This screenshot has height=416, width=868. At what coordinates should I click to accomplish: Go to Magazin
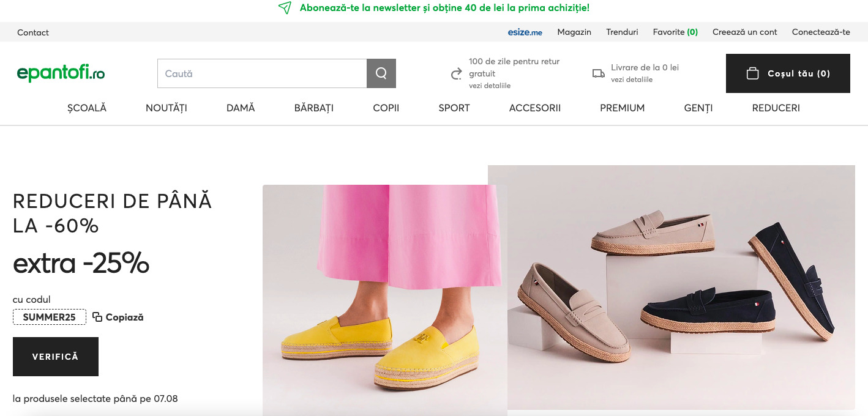pyautogui.click(x=574, y=32)
